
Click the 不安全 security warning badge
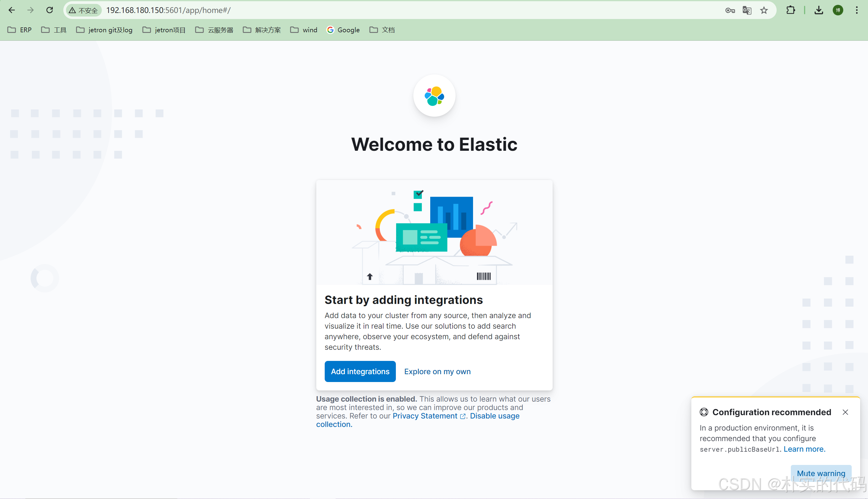[x=83, y=11]
